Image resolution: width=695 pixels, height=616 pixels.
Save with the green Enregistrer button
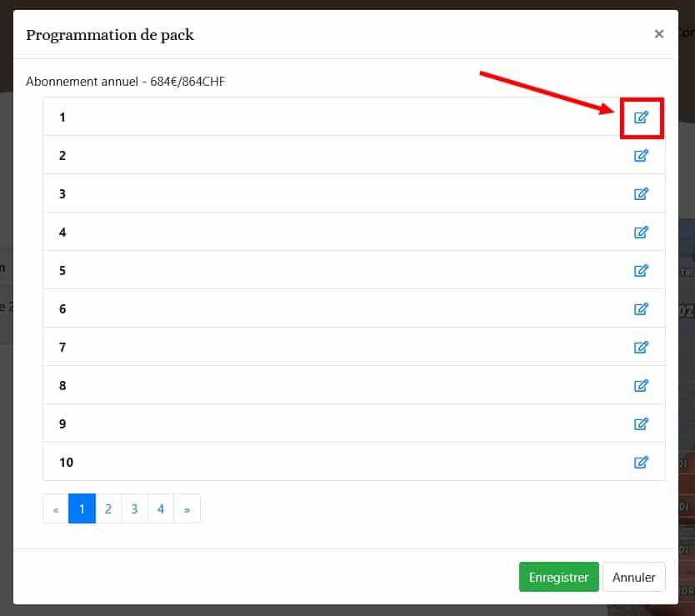(x=558, y=577)
